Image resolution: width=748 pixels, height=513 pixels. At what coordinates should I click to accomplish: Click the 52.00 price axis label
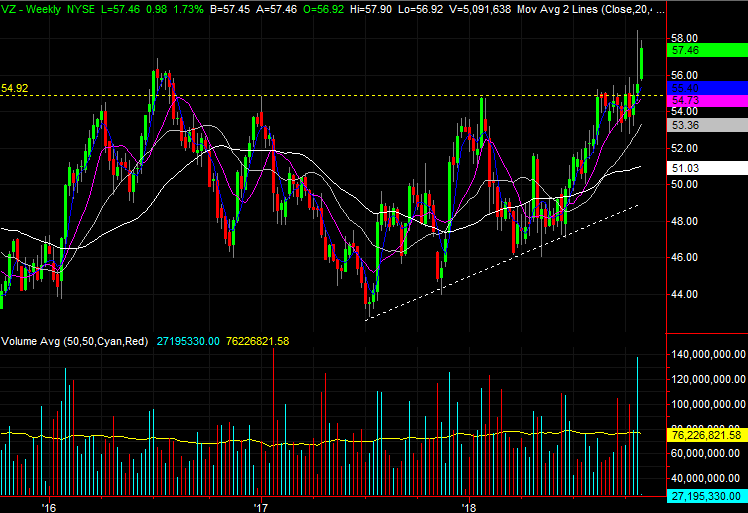pyautogui.click(x=684, y=148)
